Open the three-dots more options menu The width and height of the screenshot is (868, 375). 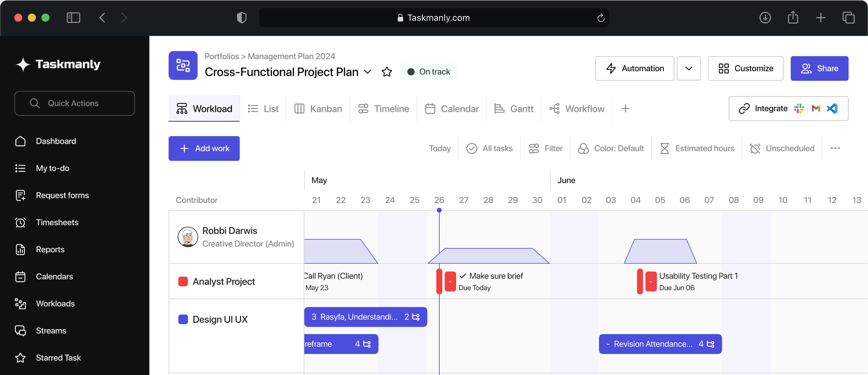coord(835,148)
